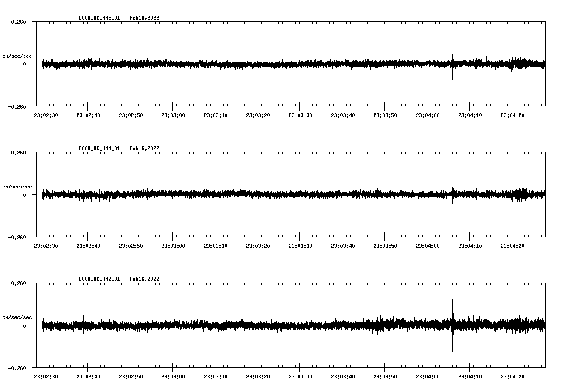Select 23:04:20 on the HNN time axis
This screenshot has height=392, width=576.
[512, 246]
